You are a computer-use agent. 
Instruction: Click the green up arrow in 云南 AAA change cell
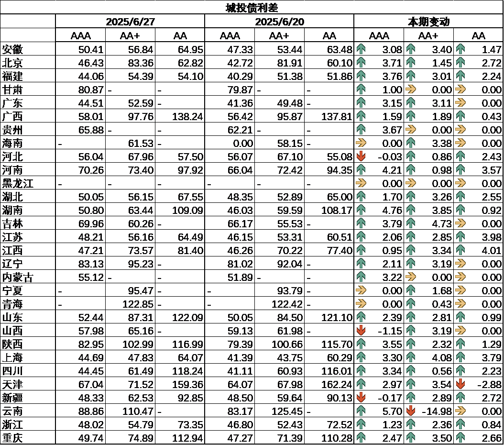coord(361,411)
